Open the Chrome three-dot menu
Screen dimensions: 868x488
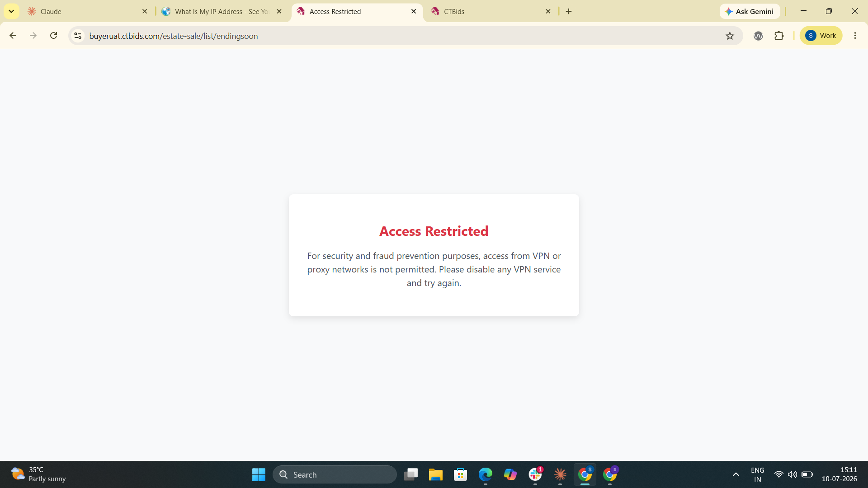coord(855,36)
